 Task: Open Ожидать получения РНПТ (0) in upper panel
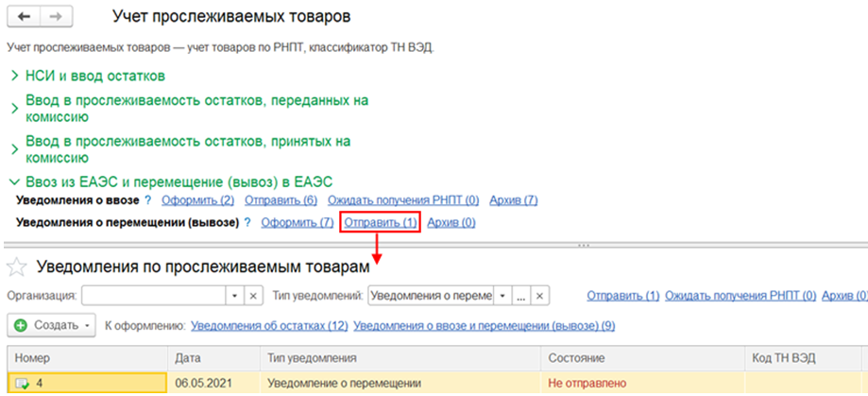(403, 200)
